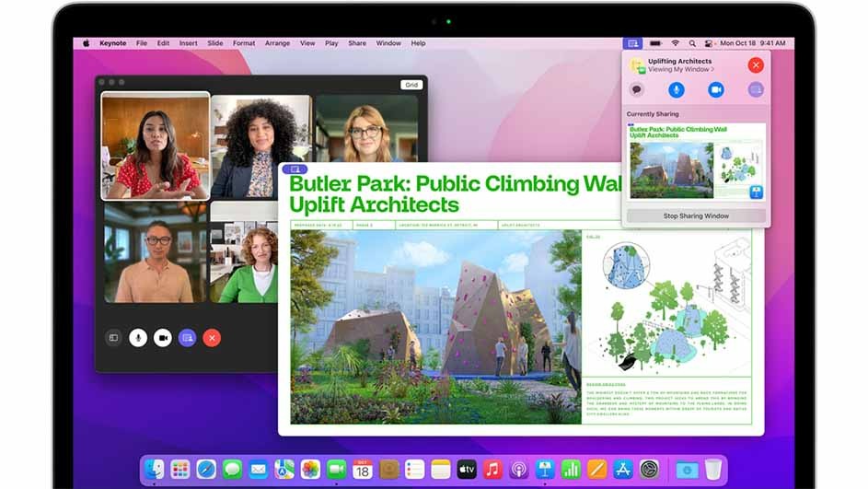
Task: Open the Apple menu
Action: pos(87,43)
